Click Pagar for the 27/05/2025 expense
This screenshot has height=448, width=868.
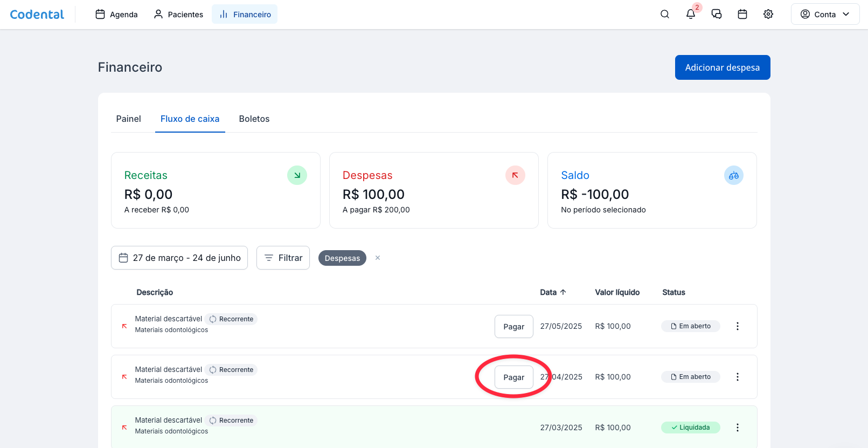(513, 327)
